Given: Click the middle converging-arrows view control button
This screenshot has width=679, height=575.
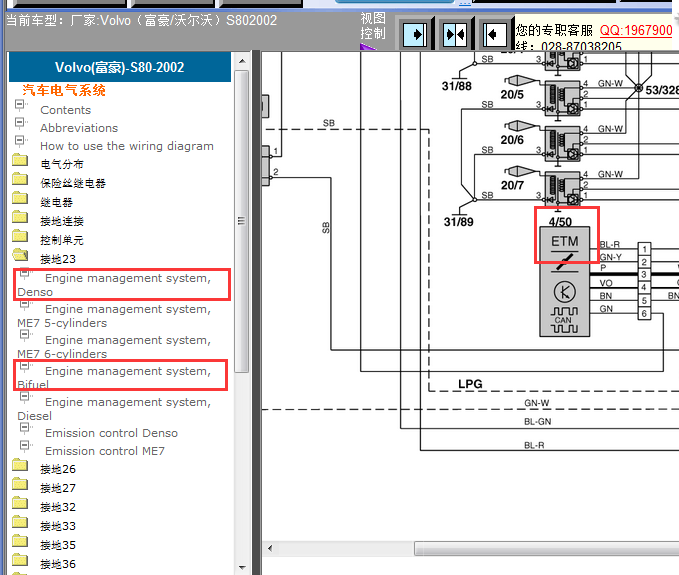Looking at the screenshot, I should [x=455, y=34].
